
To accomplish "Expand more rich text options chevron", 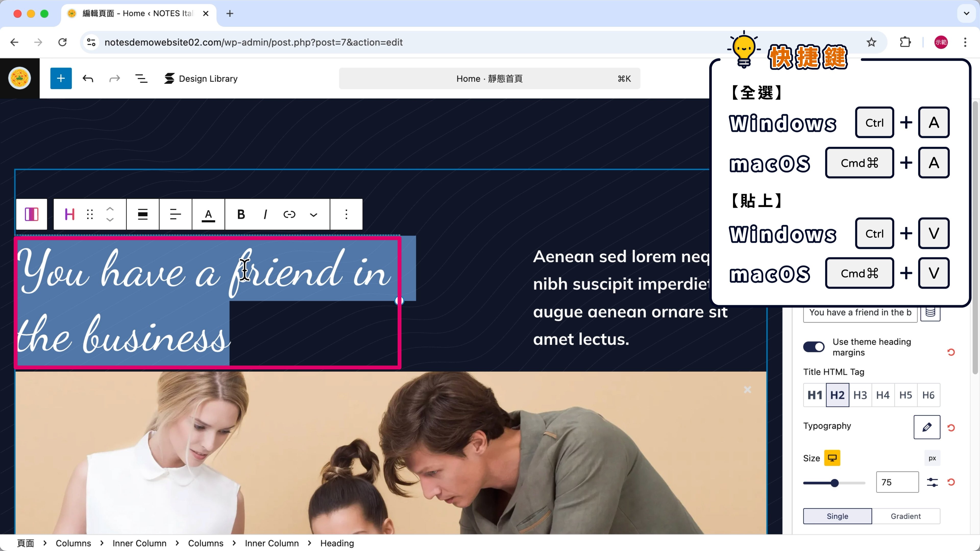I will tap(313, 215).
